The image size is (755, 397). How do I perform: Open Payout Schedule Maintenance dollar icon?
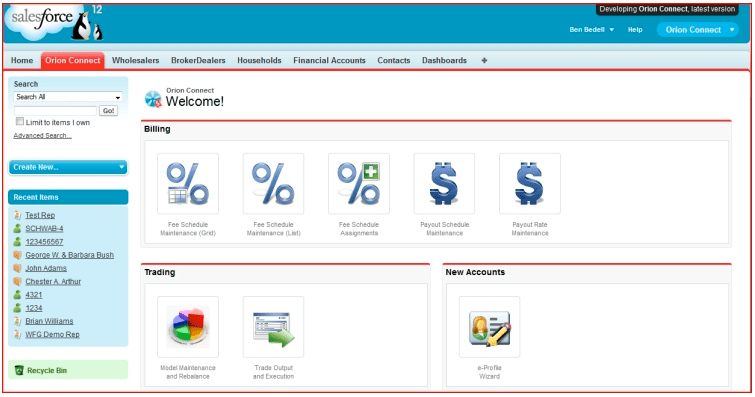(x=444, y=184)
